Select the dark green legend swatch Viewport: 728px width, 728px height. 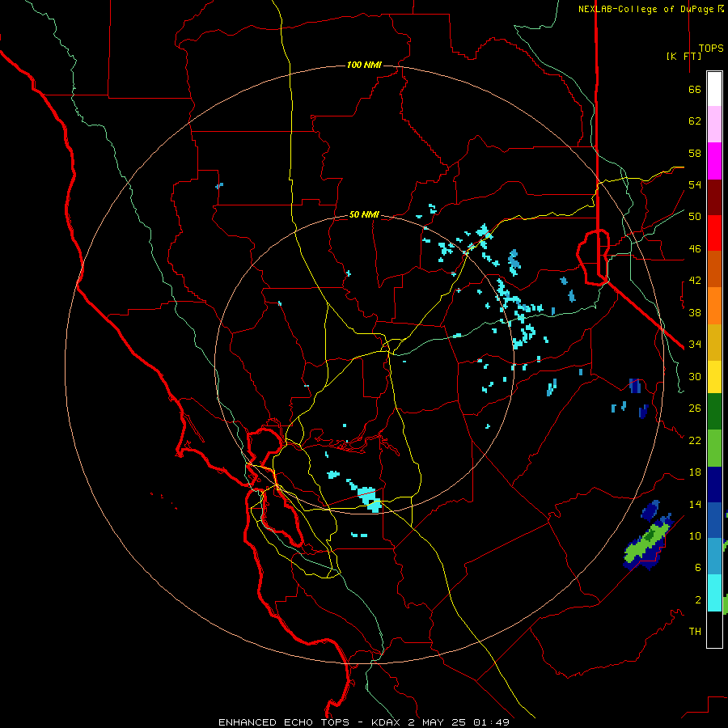(x=714, y=412)
